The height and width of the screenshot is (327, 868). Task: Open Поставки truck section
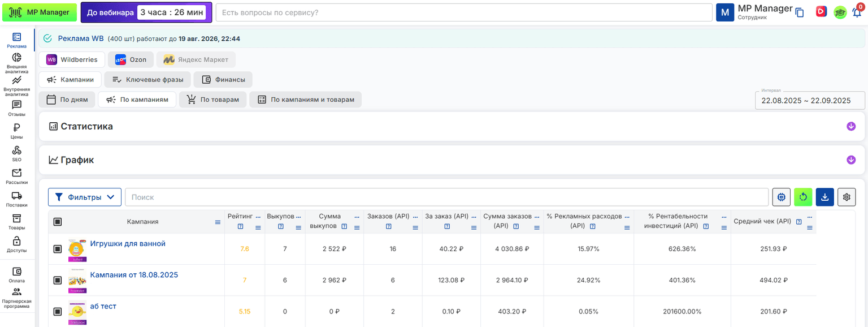[16, 199]
